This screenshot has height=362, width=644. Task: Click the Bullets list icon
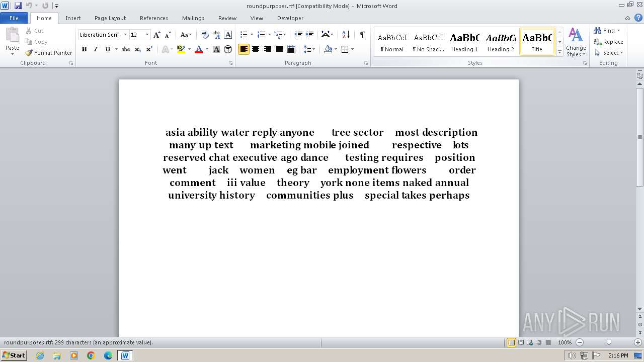244,35
